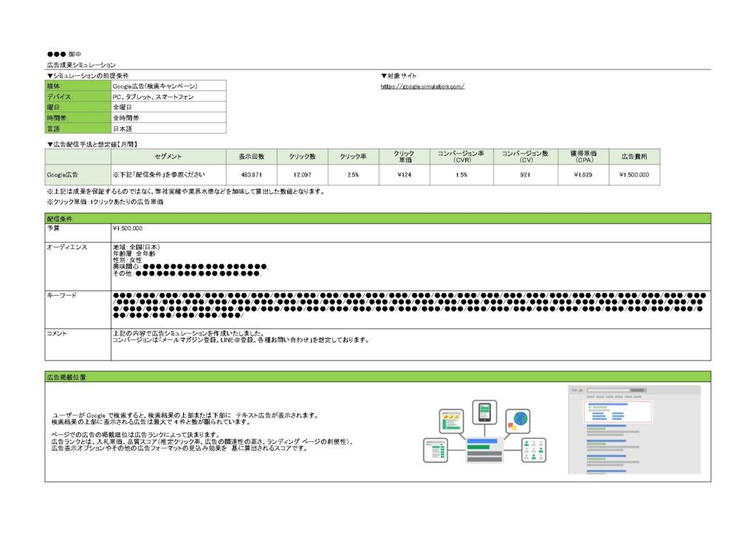Click the 'Google広告(検索キャンペーン)' cell

(169, 86)
